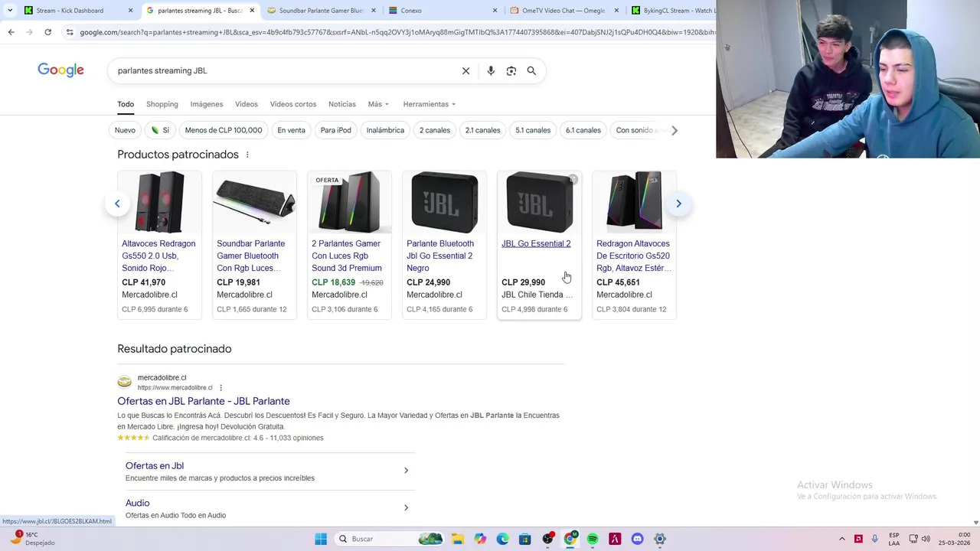
Task: Apply the 2 canales filter chip
Action: [435, 130]
